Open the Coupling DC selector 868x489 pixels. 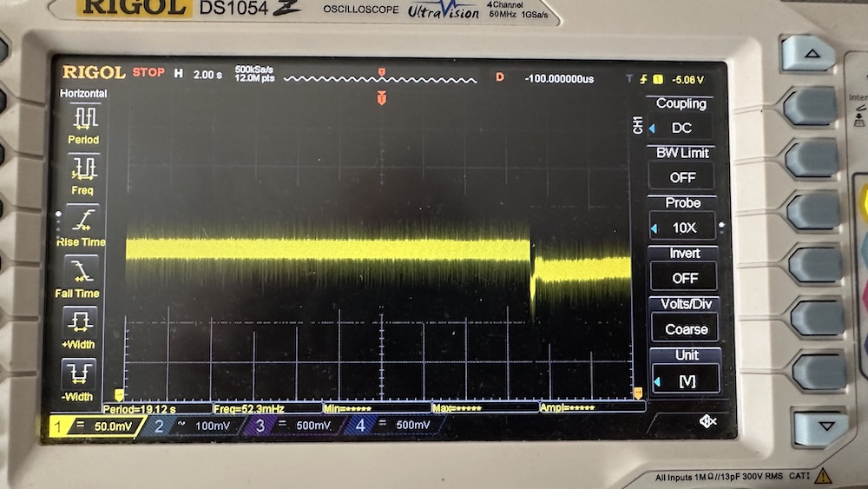(x=682, y=128)
